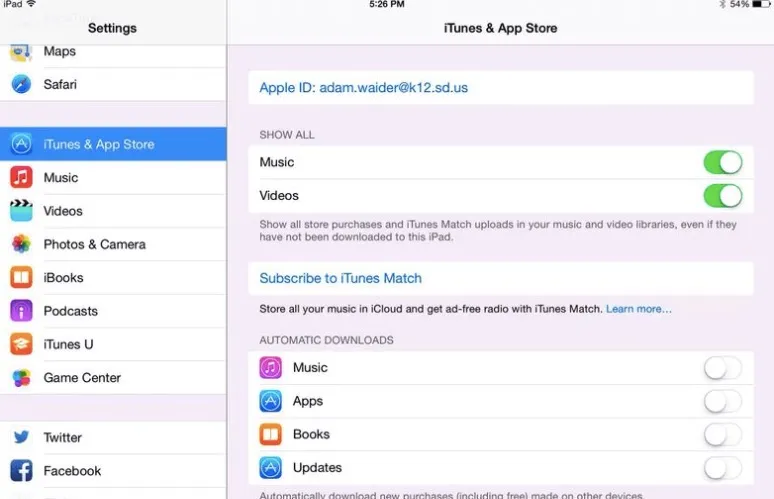Open iTunes U settings
Viewport: 774px width, 499px height.
(113, 344)
